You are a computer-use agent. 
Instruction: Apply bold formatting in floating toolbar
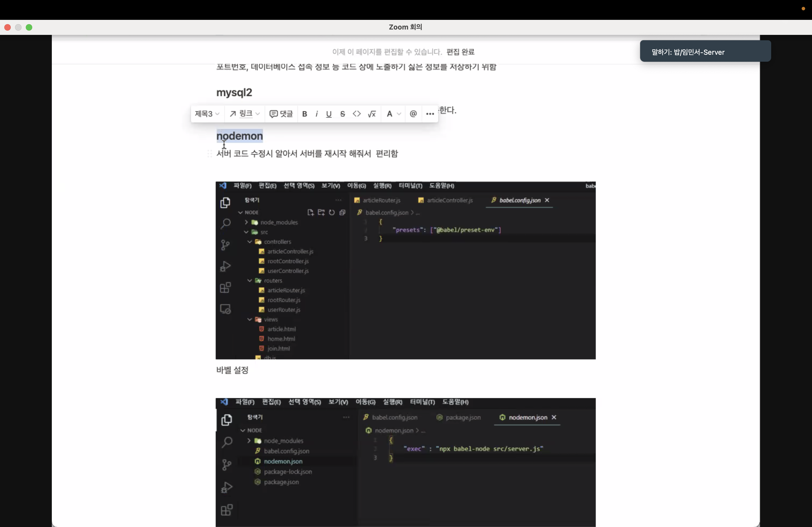[305, 114]
